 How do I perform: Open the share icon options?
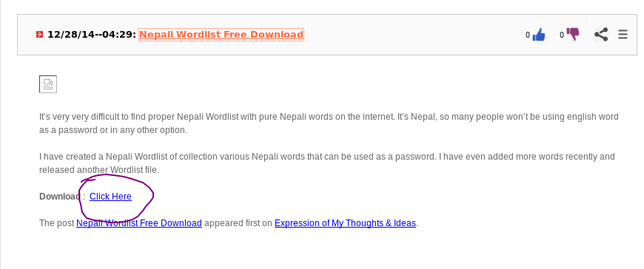coord(601,35)
